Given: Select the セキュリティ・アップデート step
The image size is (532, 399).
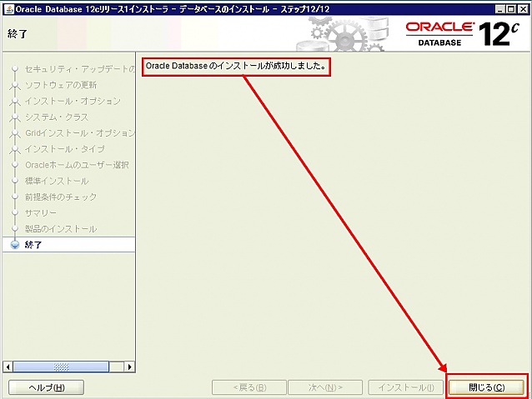Looking at the screenshot, I should pyautogui.click(x=80, y=69).
